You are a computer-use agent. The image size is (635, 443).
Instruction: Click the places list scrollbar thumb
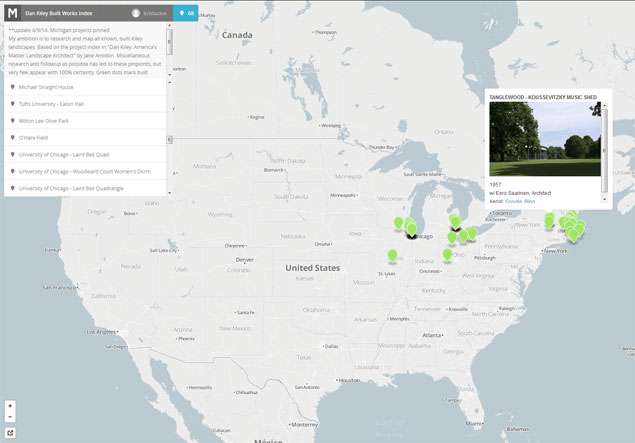click(x=170, y=140)
